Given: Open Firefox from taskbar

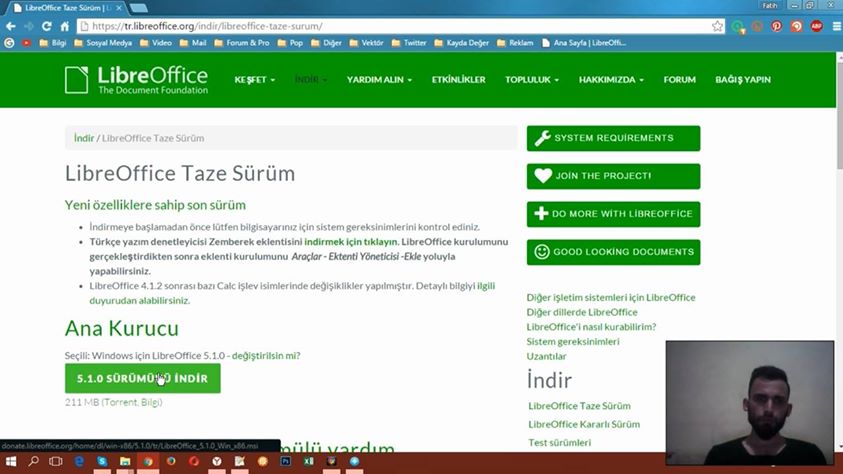Looking at the screenshot, I should (x=171, y=462).
